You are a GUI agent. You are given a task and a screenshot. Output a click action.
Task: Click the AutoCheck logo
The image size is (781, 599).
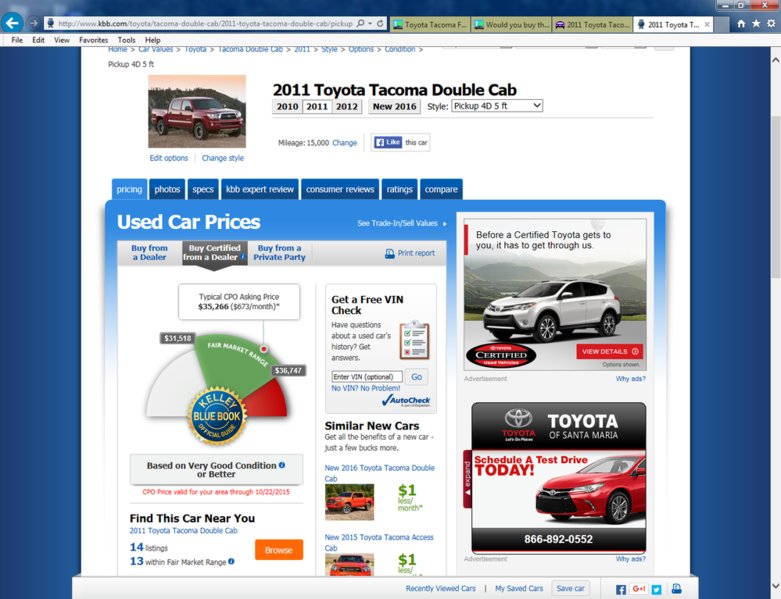[405, 400]
